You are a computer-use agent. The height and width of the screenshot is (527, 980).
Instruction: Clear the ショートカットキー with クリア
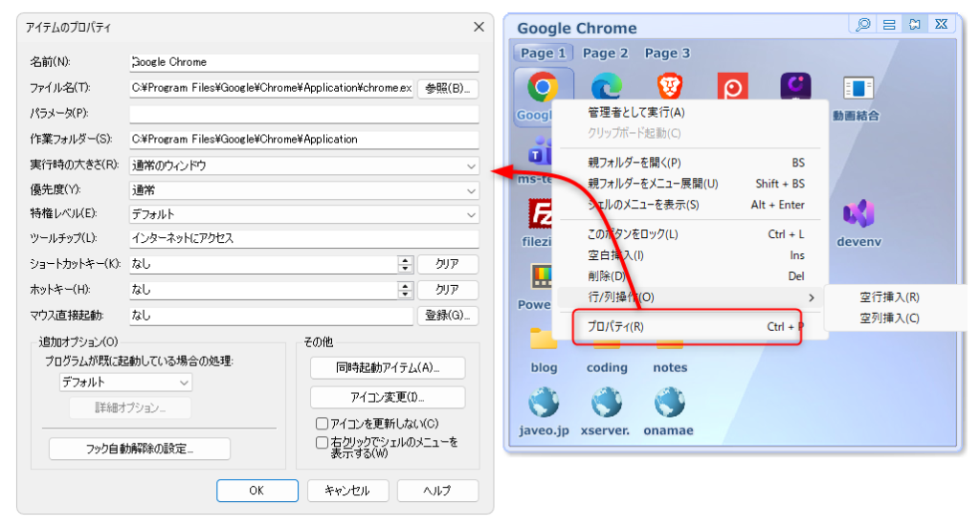point(448,264)
